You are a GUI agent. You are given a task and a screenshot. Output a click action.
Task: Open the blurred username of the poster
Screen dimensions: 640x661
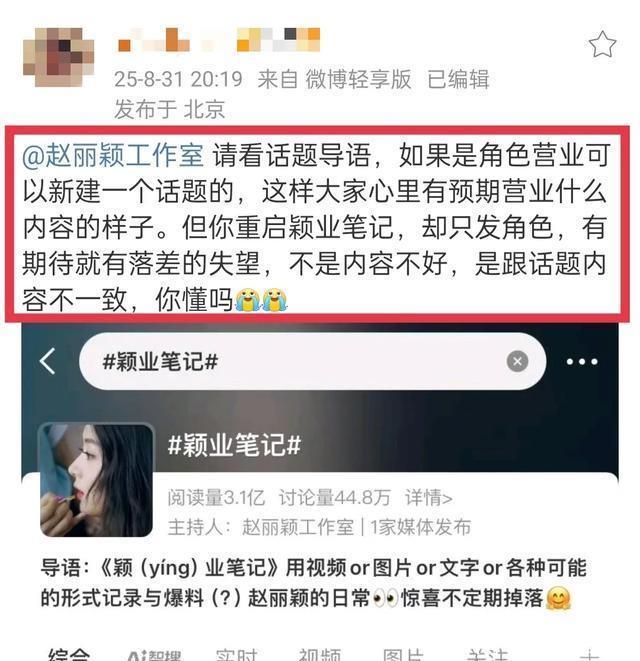pos(218,40)
